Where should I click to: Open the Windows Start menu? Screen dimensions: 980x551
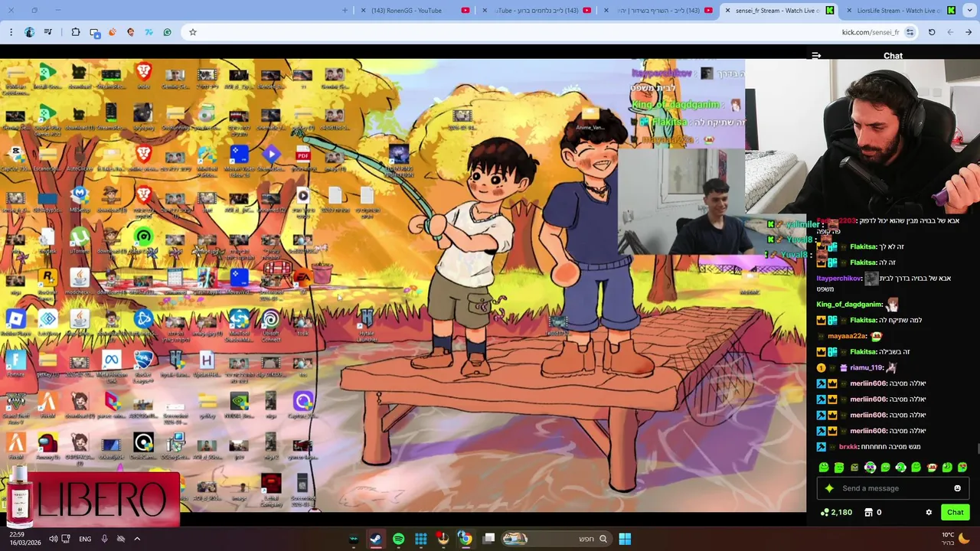625,539
